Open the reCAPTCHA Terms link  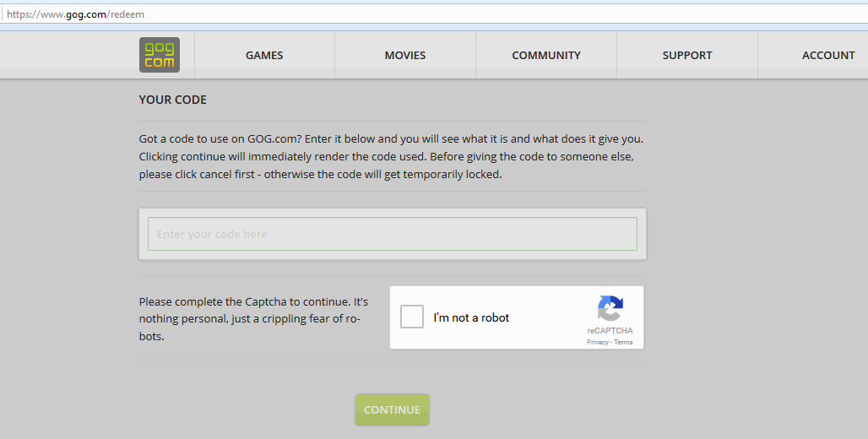point(623,342)
